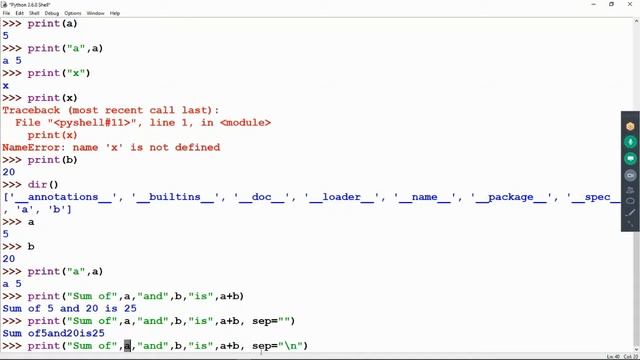Click 'Sum of5and20is25' output line
The width and height of the screenshot is (640, 360).
[x=53, y=333]
